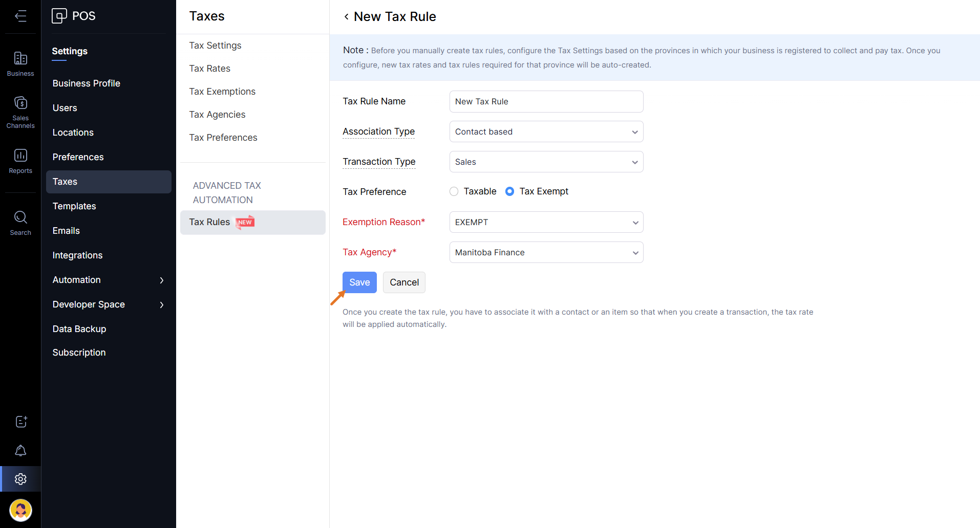The height and width of the screenshot is (528, 980).
Task: Open the Business module icon
Action: click(20, 63)
